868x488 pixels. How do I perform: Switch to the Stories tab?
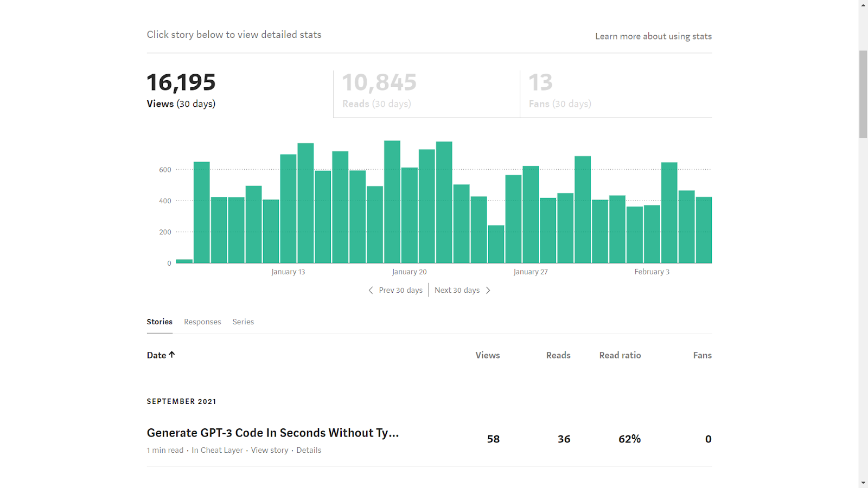click(x=159, y=322)
